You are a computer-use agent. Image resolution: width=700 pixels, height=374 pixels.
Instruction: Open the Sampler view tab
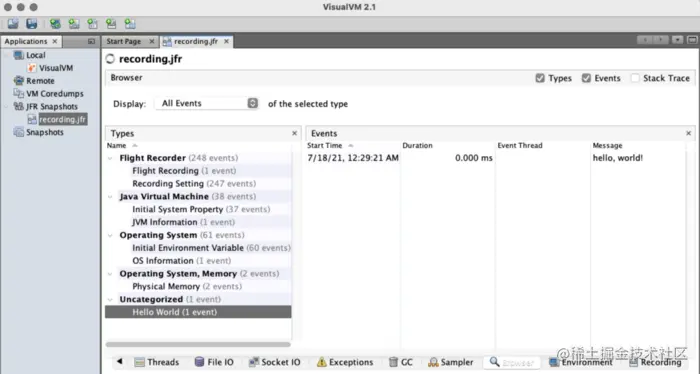coord(450,362)
